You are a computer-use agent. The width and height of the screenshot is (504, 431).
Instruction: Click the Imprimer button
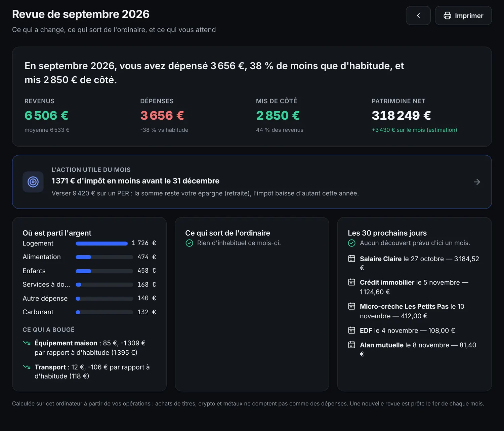[x=463, y=15]
